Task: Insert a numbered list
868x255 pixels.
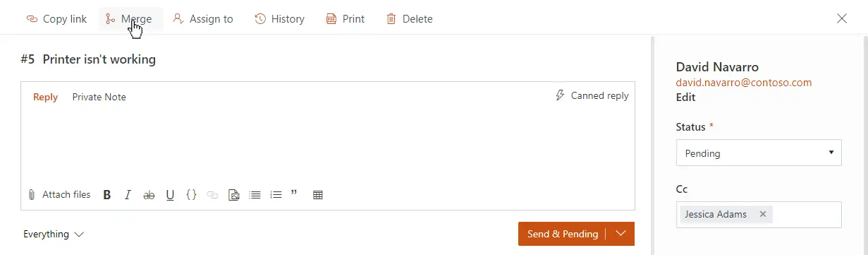Action: (x=276, y=195)
